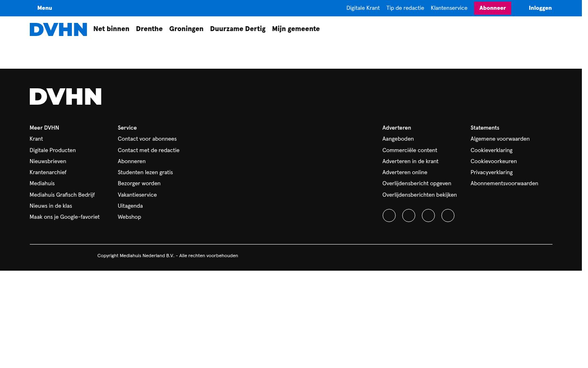Open the Menu in the top bar

[45, 8]
